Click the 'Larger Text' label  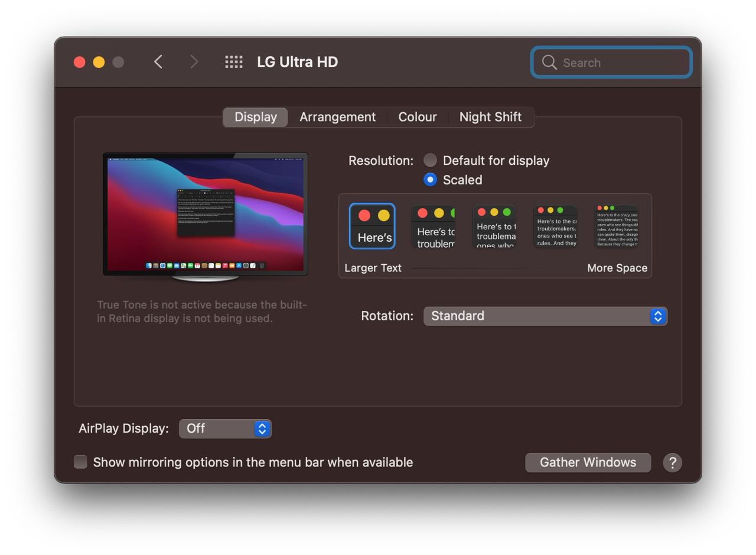point(373,268)
